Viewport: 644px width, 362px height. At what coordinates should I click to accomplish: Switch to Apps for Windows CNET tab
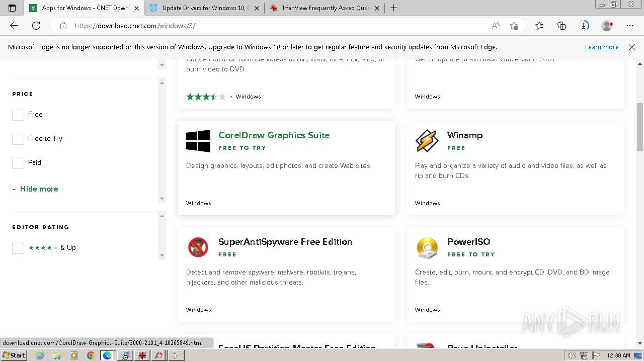click(85, 8)
